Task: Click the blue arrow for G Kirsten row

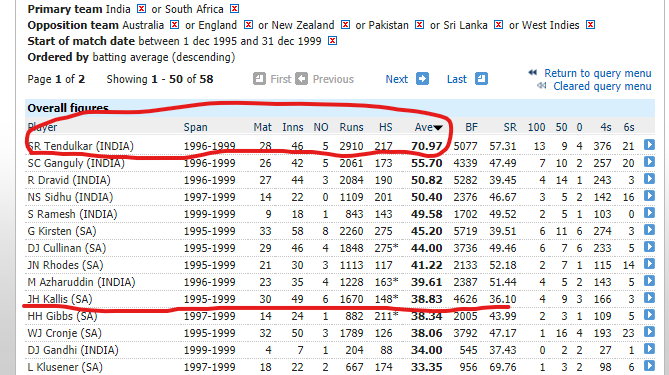Action: [x=649, y=230]
